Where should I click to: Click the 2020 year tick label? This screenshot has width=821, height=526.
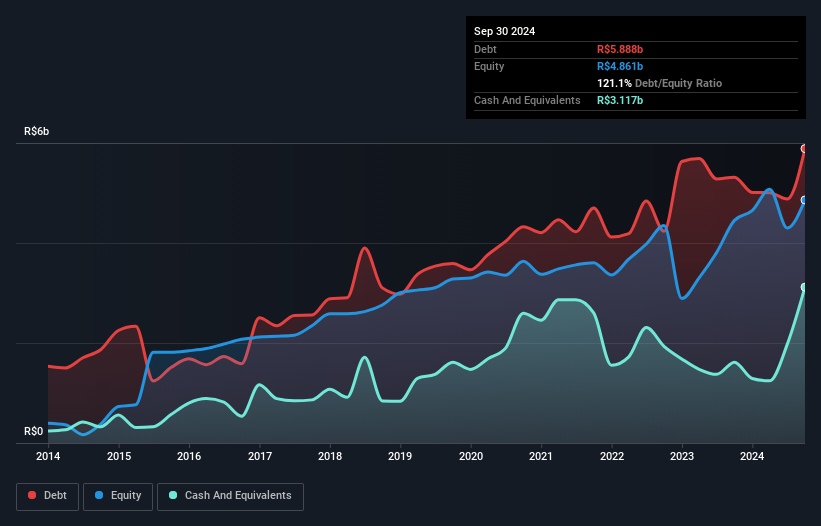[x=470, y=457]
